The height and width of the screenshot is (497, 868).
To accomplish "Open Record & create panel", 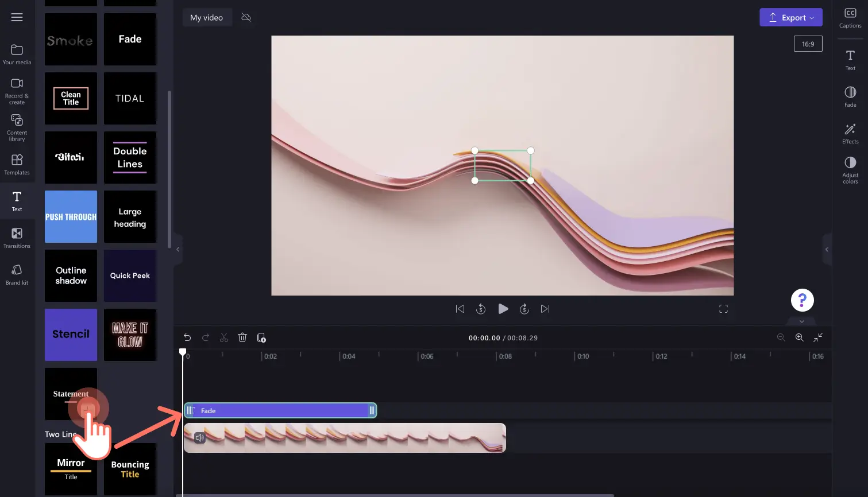I will (x=17, y=91).
